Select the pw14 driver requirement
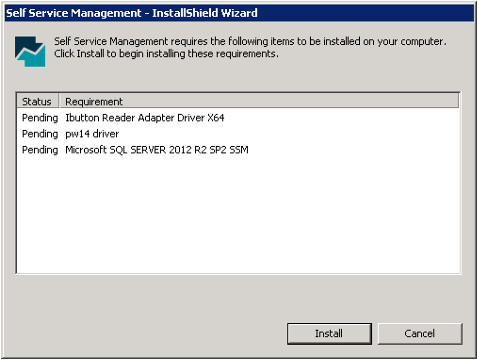 [x=92, y=134]
